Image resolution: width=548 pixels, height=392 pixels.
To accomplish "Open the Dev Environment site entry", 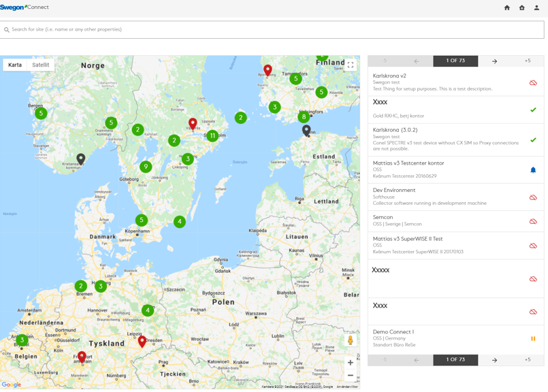I will pyautogui.click(x=455, y=197).
